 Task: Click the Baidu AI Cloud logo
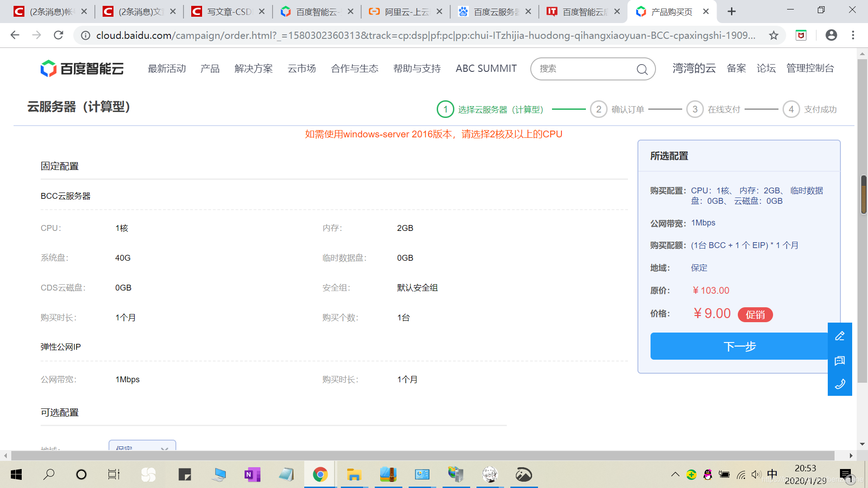82,69
